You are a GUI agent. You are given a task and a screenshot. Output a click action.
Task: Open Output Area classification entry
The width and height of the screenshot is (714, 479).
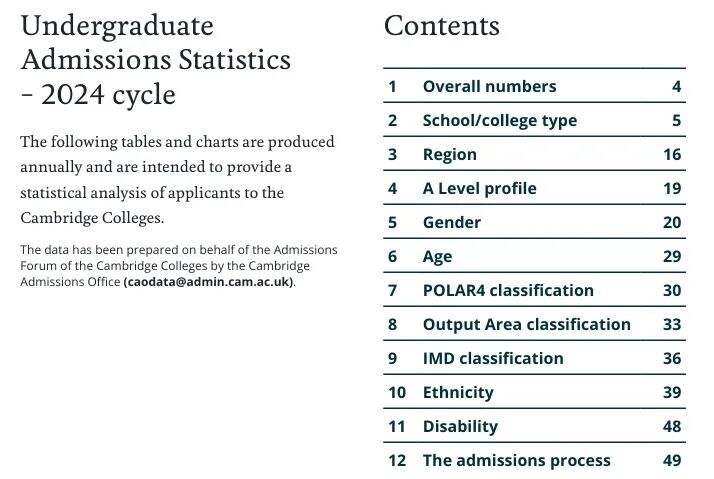pyautogui.click(x=526, y=324)
